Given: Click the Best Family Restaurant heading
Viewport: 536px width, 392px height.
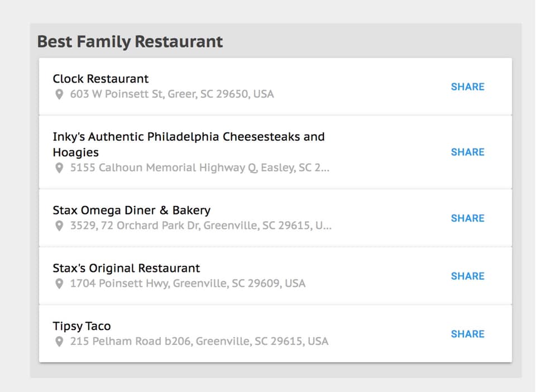Looking at the screenshot, I should (x=130, y=42).
